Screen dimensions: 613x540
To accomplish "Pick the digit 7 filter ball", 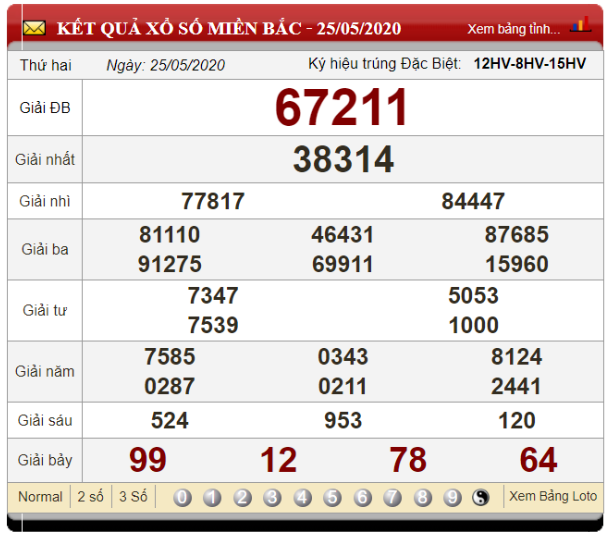I will 392,497.
